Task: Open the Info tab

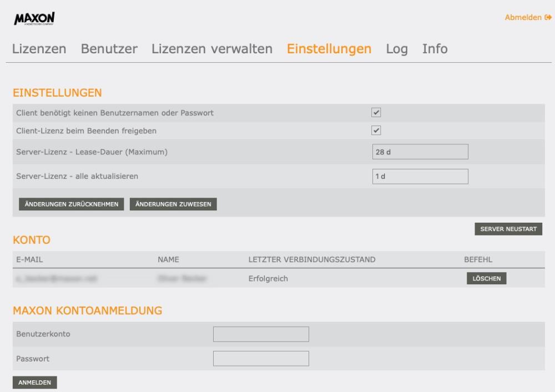Action: click(x=435, y=49)
